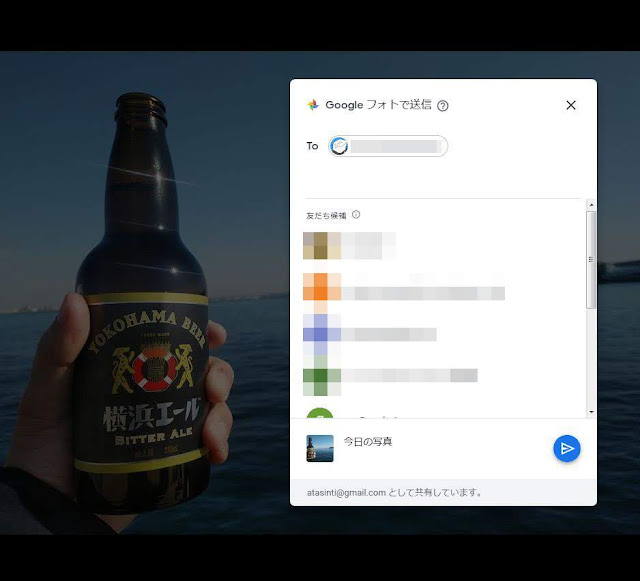Click the Google フォトで送信 title
The width and height of the screenshot is (640, 581).
378,105
